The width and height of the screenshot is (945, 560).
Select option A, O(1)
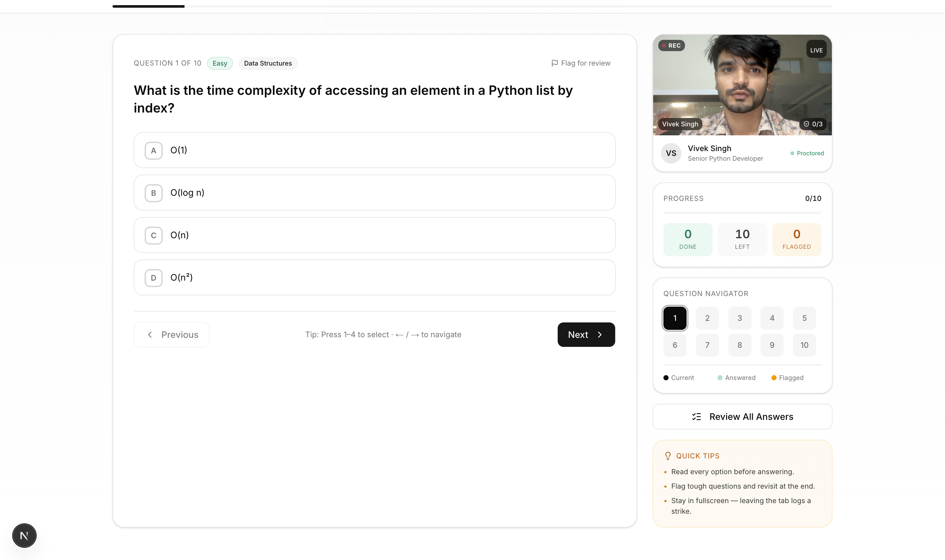(x=374, y=150)
